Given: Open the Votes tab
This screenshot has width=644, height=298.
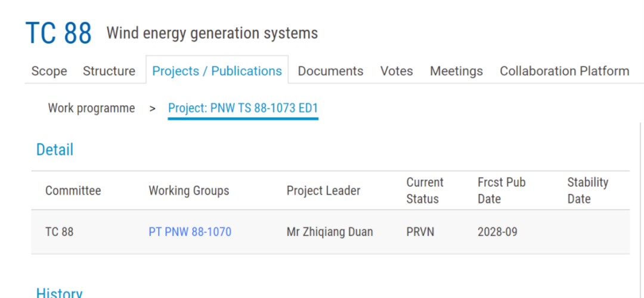Looking at the screenshot, I should point(397,71).
